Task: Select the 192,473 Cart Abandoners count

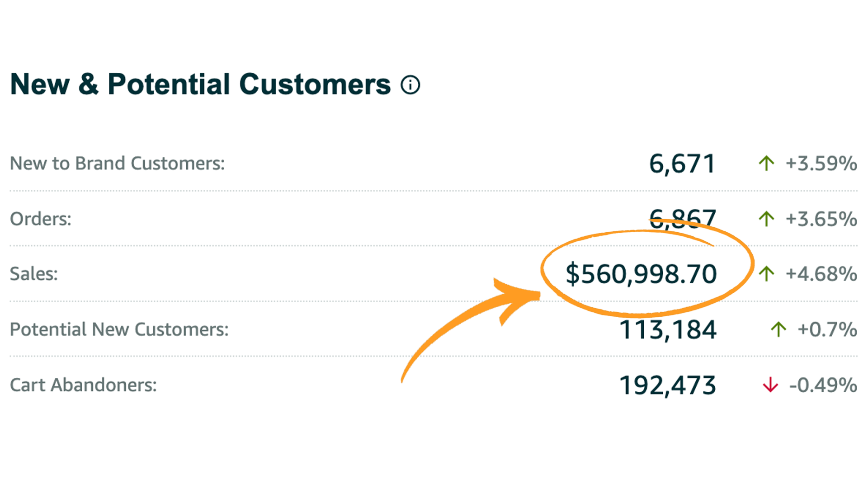Action: (667, 385)
